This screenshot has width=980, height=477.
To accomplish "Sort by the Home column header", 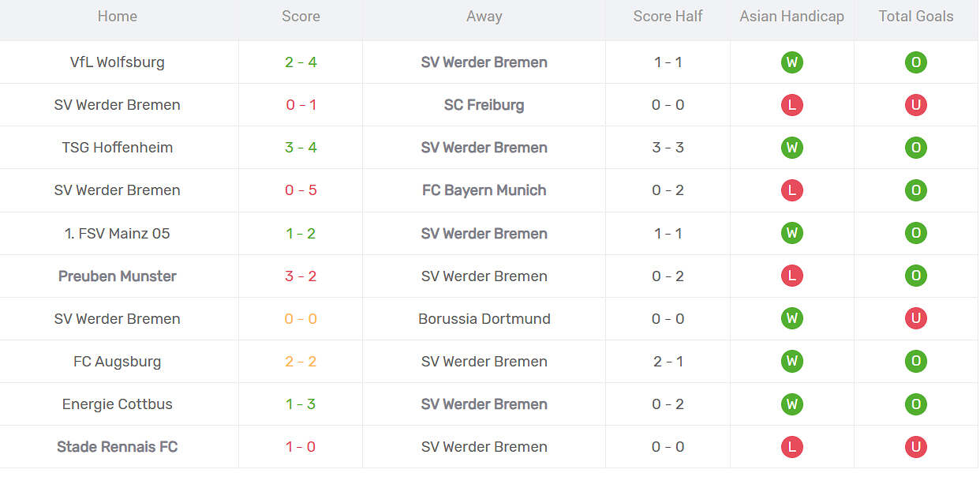I will click(x=118, y=17).
